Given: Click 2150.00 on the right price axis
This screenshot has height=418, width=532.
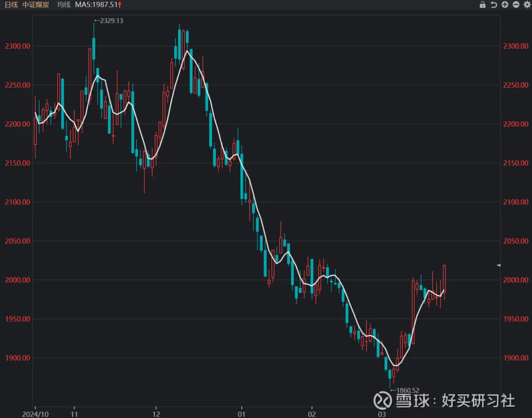Looking at the screenshot, I should pos(516,163).
